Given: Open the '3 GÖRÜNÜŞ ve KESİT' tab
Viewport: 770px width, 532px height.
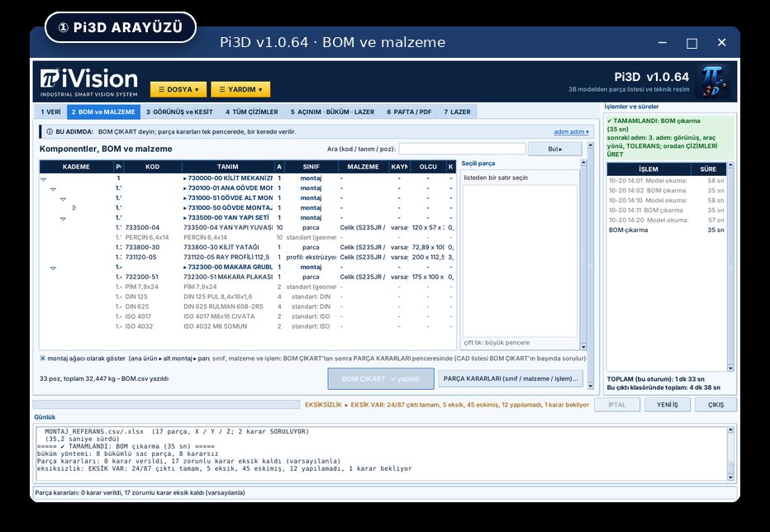Looking at the screenshot, I should click(180, 112).
